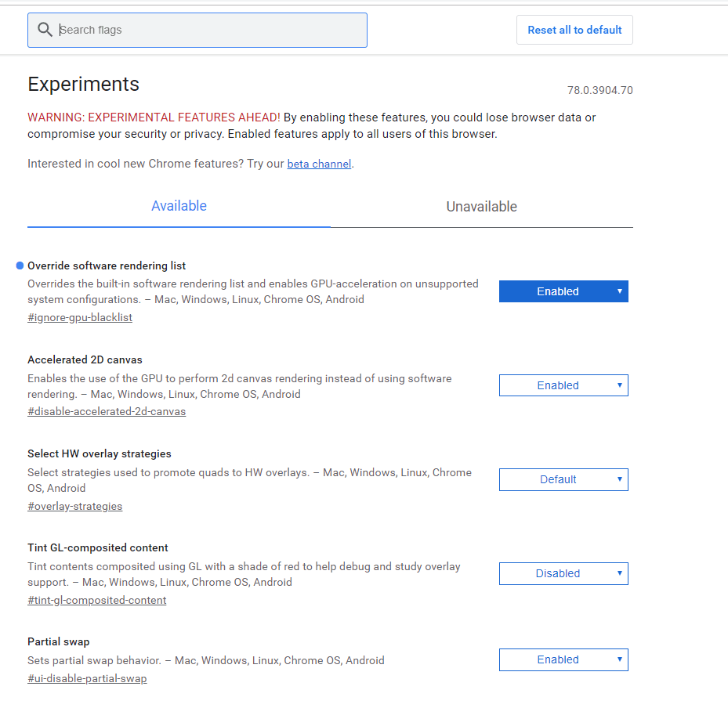The height and width of the screenshot is (708, 728).
Task: Click the #ignore-gpu-blacklist link
Action: click(x=80, y=317)
